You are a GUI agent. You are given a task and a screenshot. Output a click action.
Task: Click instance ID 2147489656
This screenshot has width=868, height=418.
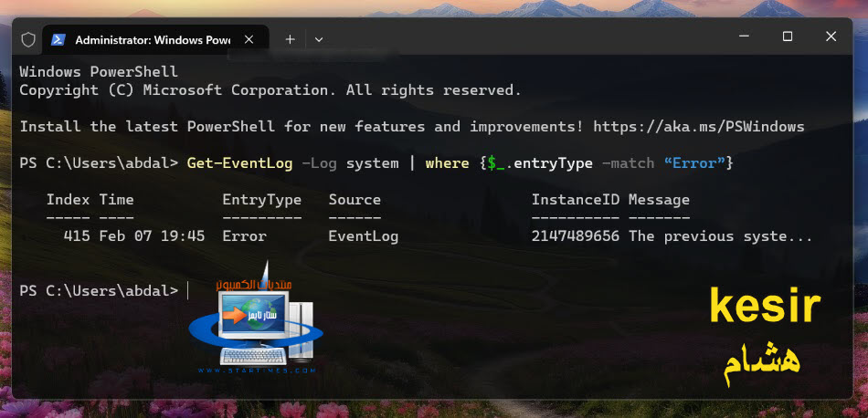tap(576, 236)
